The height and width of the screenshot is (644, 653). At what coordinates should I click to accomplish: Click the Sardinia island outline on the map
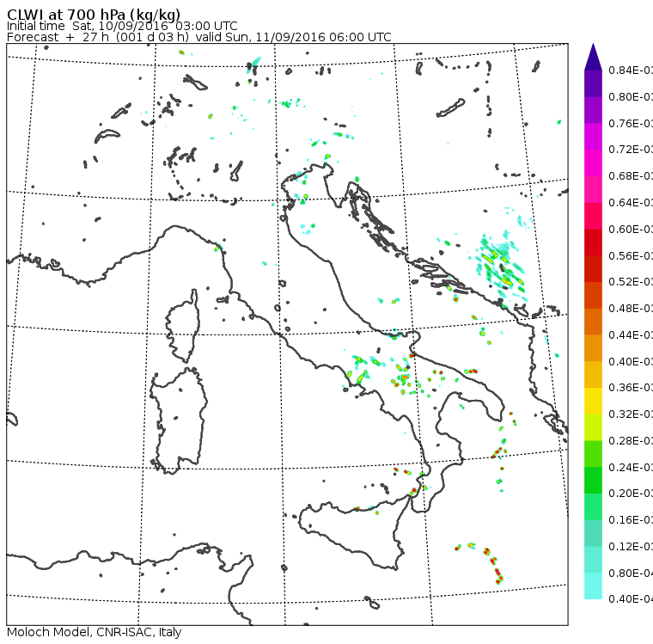179,421
